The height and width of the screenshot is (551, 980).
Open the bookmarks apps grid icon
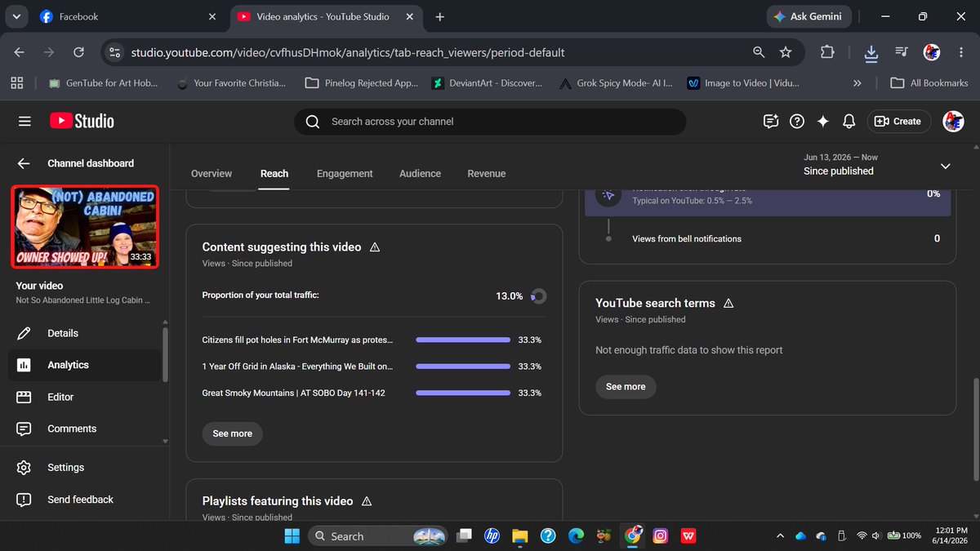coord(18,82)
